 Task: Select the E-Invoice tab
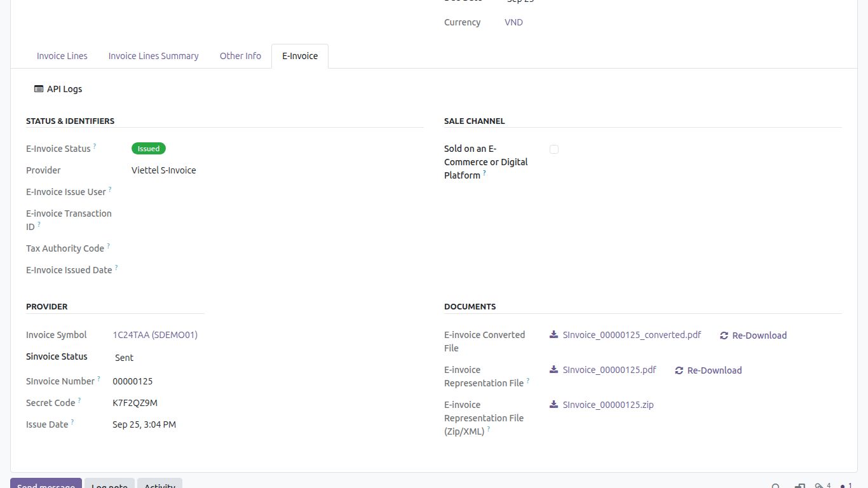[300, 56]
